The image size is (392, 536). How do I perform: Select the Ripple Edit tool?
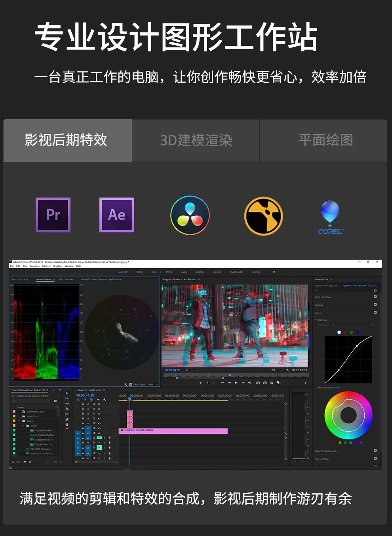point(67,403)
